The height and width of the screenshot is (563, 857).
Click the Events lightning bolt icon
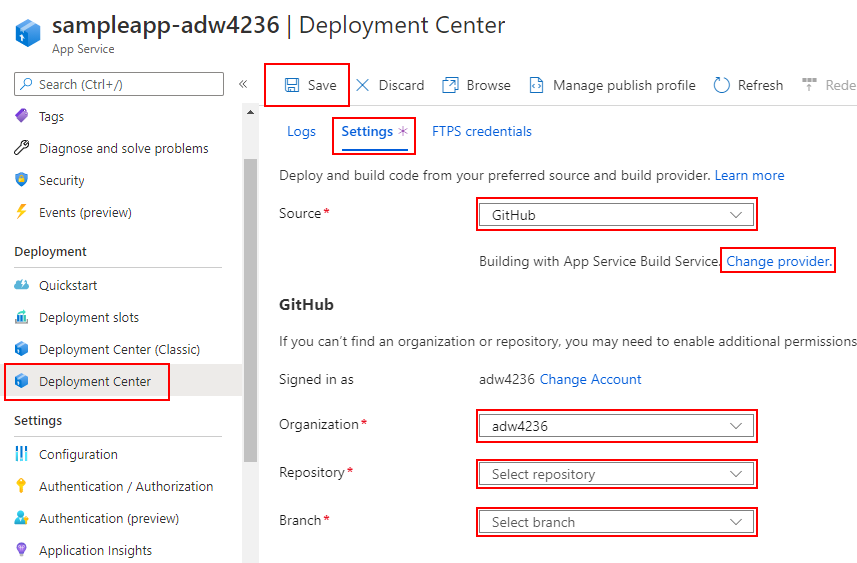tap(21, 212)
